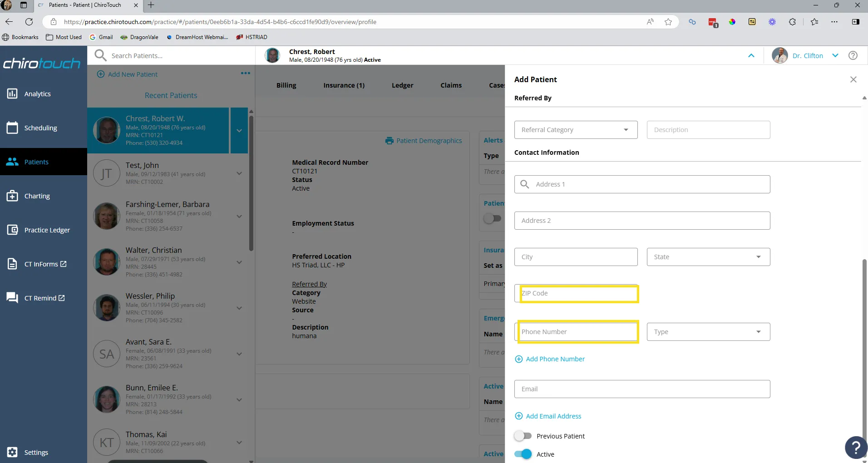Image resolution: width=868 pixels, height=463 pixels.
Task: Open a new browser tab
Action: coord(151,5)
